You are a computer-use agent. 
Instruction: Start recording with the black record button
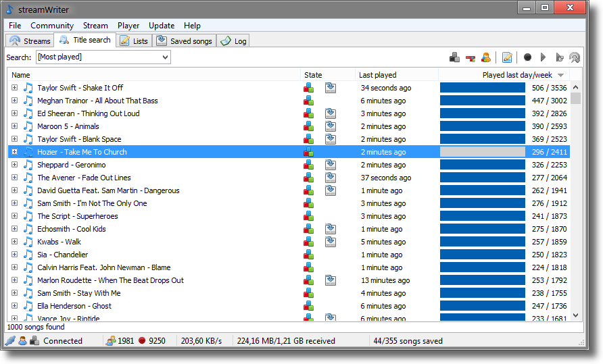[x=527, y=57]
